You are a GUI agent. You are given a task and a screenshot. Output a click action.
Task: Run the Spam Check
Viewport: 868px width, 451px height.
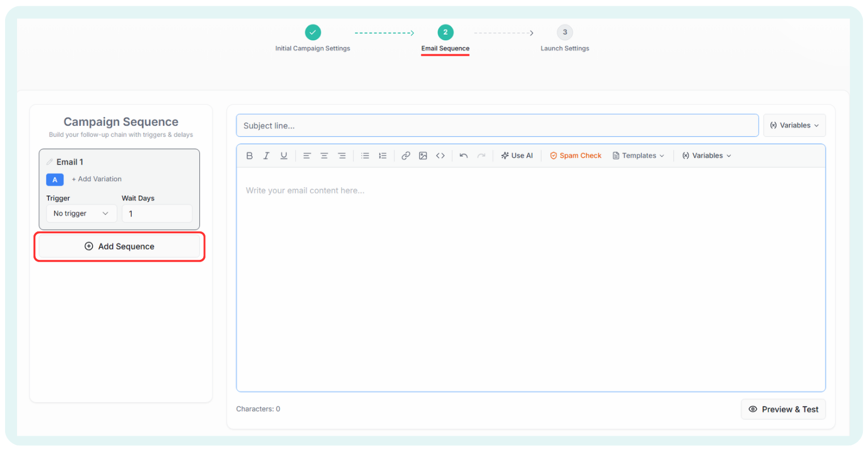pos(576,155)
